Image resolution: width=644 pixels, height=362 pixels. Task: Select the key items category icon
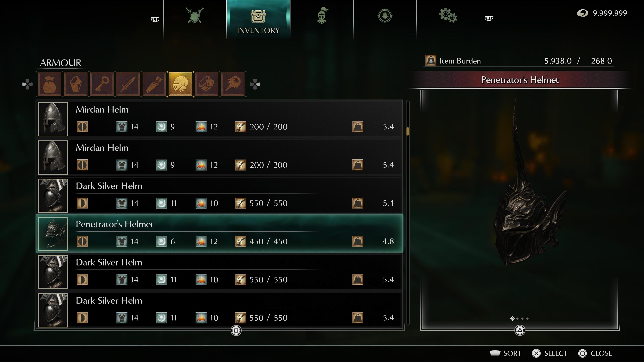click(102, 84)
